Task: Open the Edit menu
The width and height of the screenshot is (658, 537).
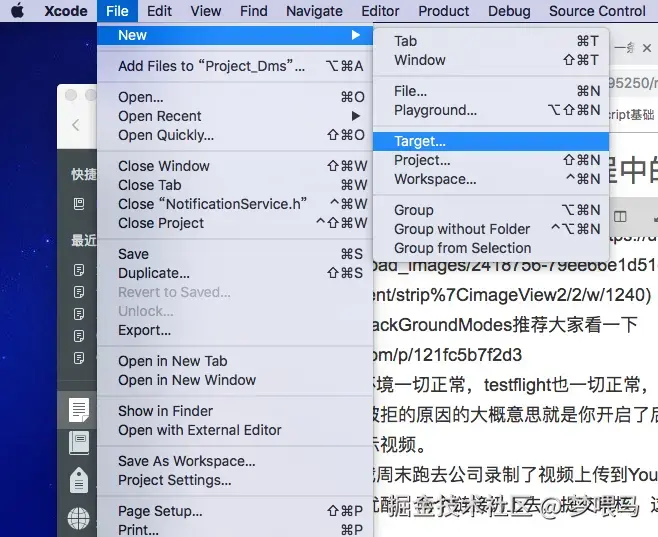Action: pos(159,11)
